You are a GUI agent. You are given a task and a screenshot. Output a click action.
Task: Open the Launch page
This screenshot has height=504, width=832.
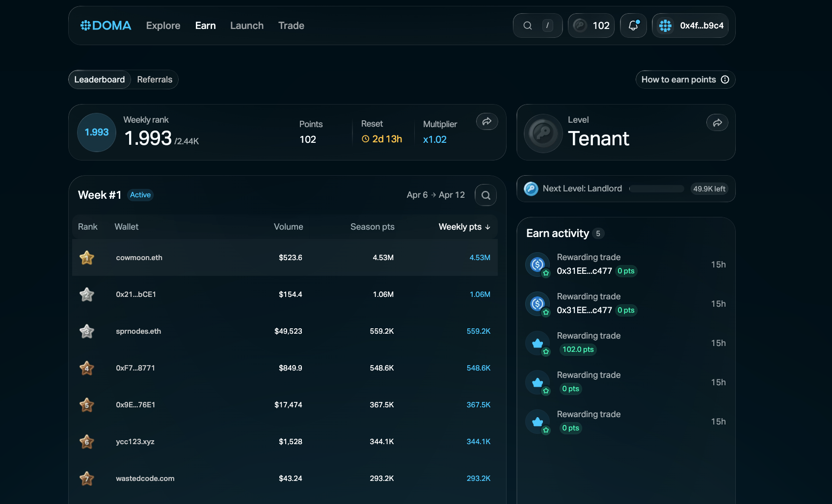click(x=246, y=26)
